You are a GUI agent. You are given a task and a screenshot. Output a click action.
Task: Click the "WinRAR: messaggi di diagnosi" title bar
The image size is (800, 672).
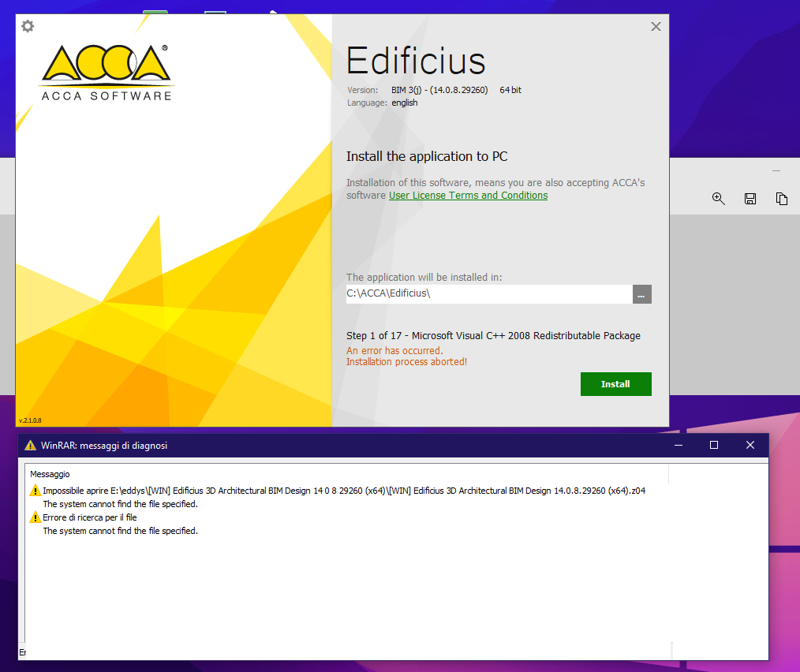(x=316, y=446)
